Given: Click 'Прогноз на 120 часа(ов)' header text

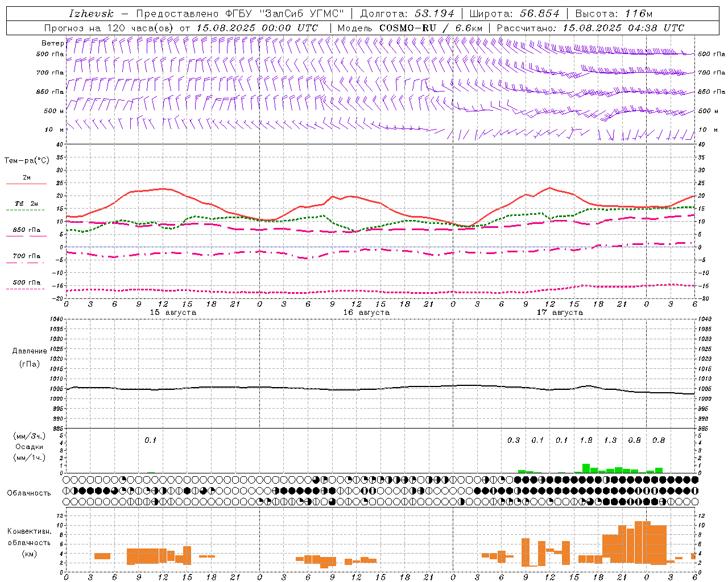Looking at the screenshot, I should (x=110, y=28).
